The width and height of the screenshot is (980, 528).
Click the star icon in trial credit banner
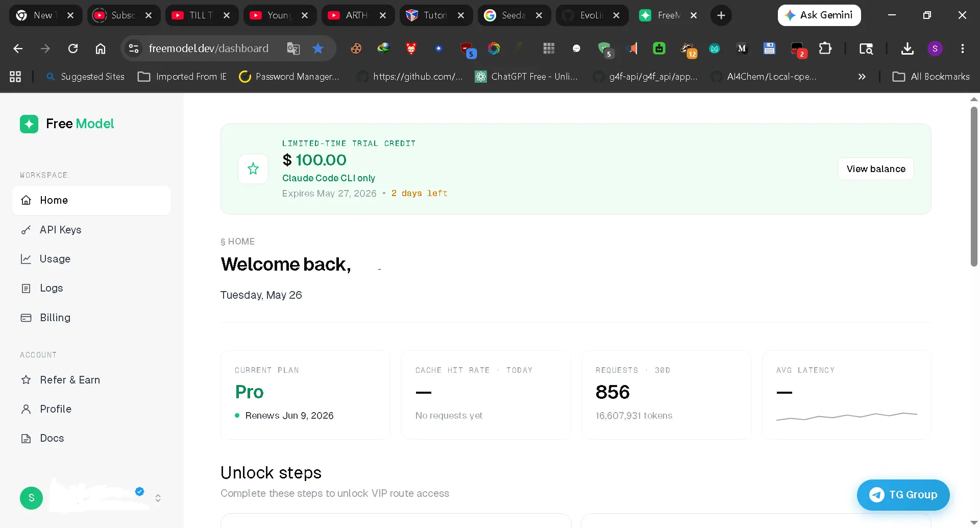(253, 169)
